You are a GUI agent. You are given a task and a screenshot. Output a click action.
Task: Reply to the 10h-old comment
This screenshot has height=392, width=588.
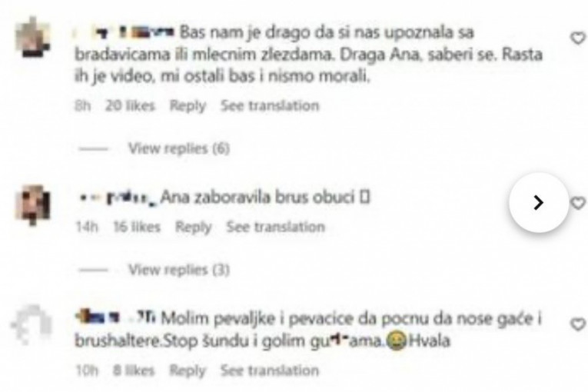pos(188,370)
